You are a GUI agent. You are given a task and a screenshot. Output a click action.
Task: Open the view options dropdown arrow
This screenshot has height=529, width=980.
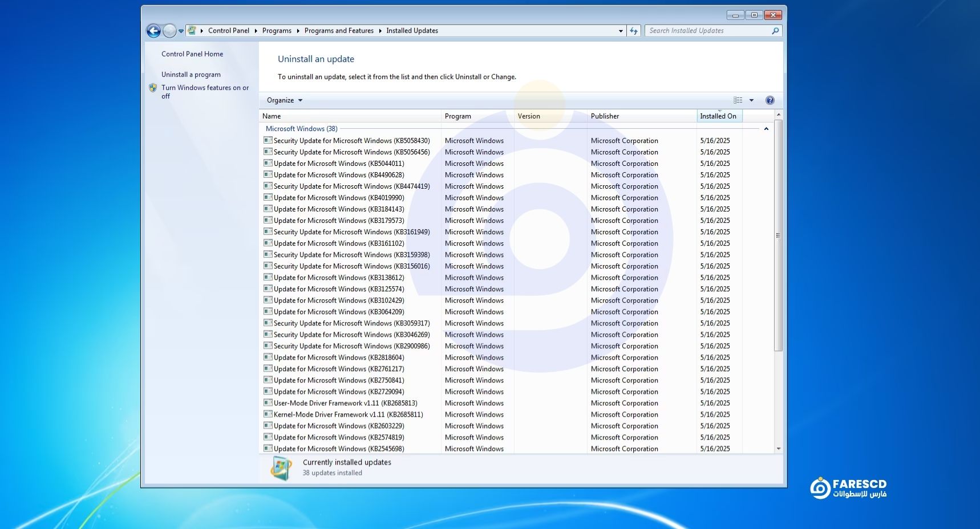(x=751, y=100)
